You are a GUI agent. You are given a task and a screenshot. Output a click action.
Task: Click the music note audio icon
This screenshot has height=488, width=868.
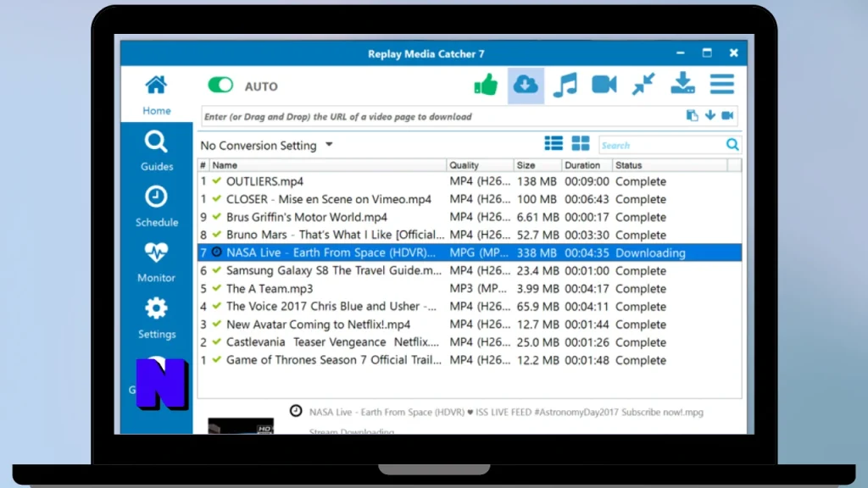tap(565, 86)
